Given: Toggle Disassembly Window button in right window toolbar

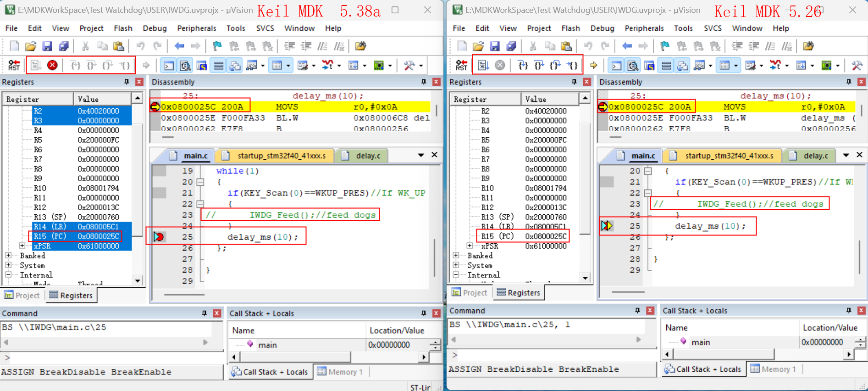Looking at the screenshot, I should coord(633,66).
